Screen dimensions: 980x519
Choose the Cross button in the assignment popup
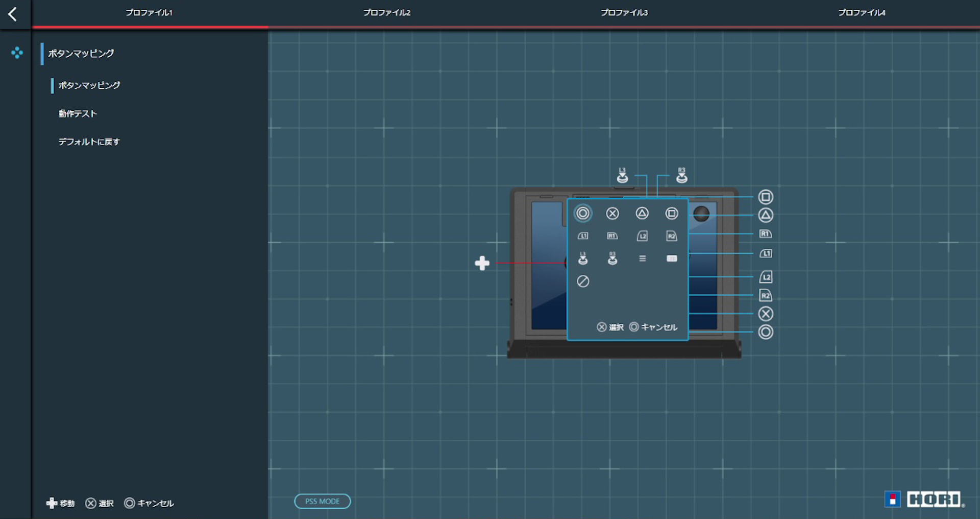point(612,213)
